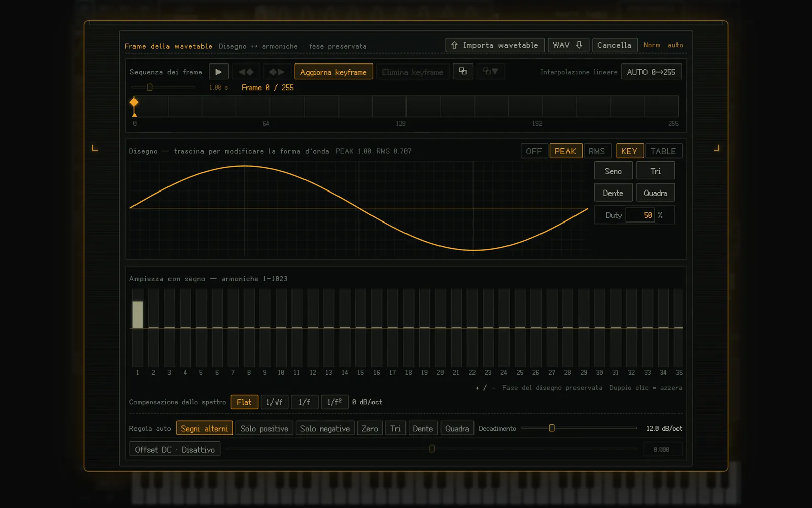Click Quadra in Regola auto row

[x=457, y=428]
